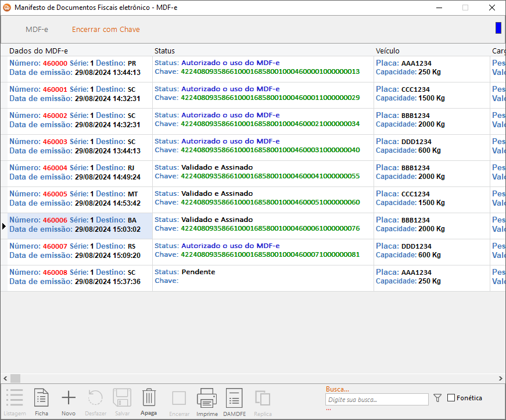Viewport: 506px width, 420px height.
Task: Click the Dados do MDF-e column header
Action: (x=38, y=51)
